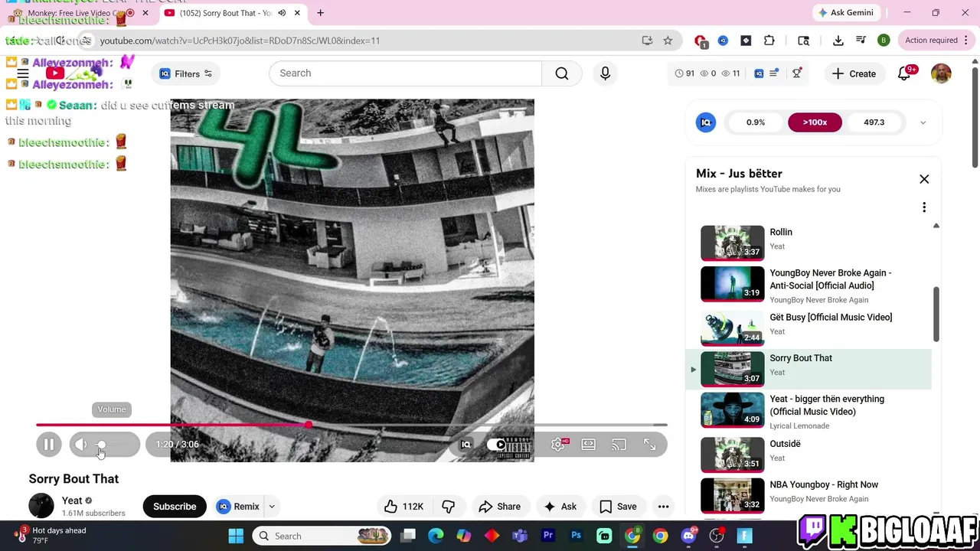This screenshot has width=980, height=551.
Task: Switch to theater mode
Action: point(588,445)
